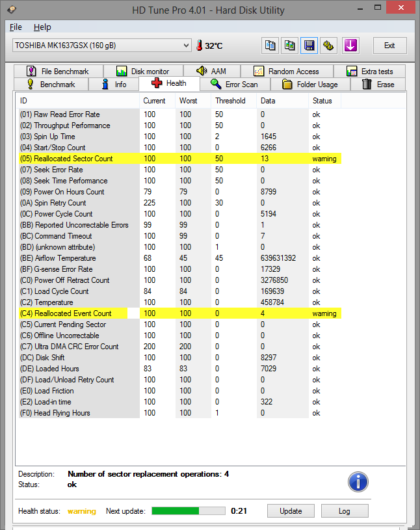420x530 pixels.
Task: Select the (08) Seek Time Performance row
Action: coord(179,181)
